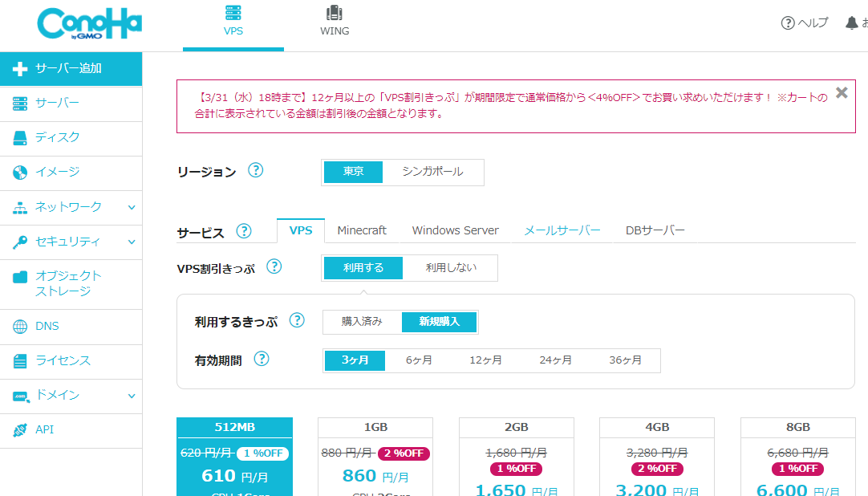Open the WING top navigation tab
Viewport: 868px width, 496px height.
click(335, 26)
